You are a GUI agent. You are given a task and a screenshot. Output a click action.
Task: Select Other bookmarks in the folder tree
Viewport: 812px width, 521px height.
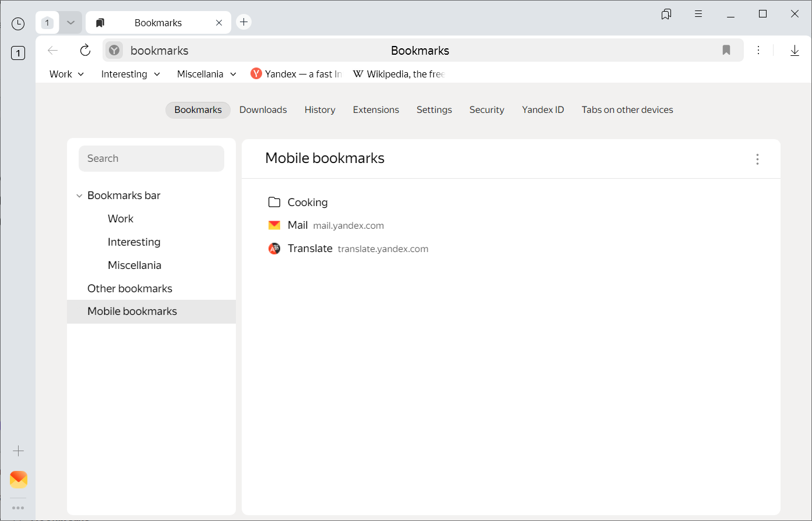pos(130,289)
